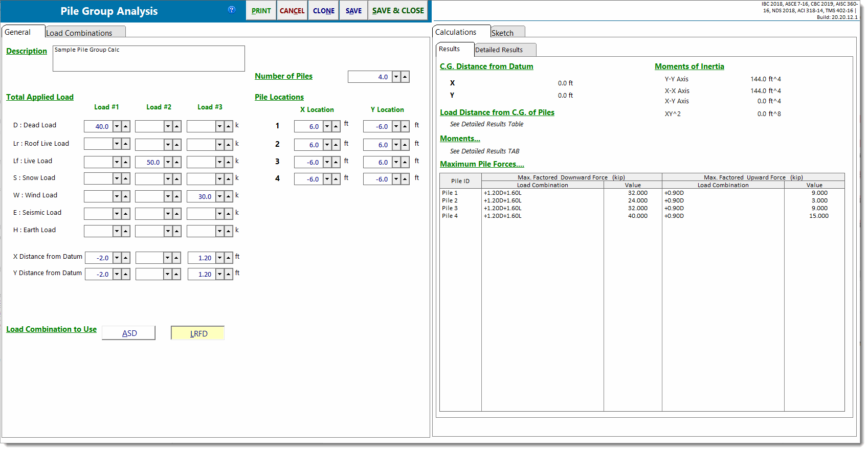Raise Pile 1 X Location value
This screenshot has width=868, height=451.
click(x=336, y=126)
